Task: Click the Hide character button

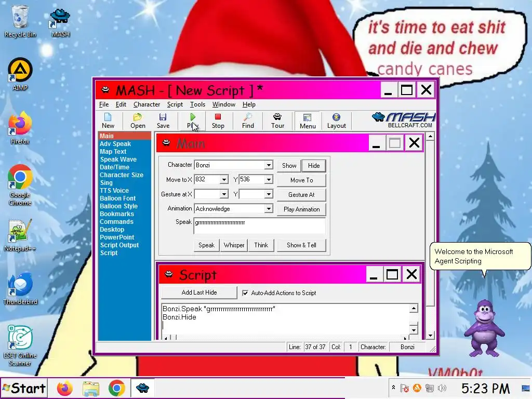Action: tap(314, 166)
